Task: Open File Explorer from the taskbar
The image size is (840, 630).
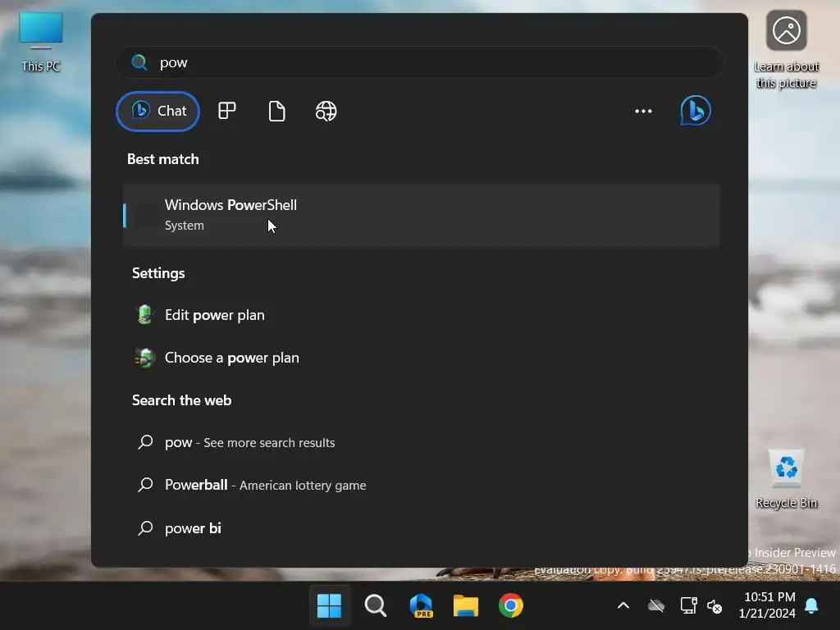Action: [466, 606]
